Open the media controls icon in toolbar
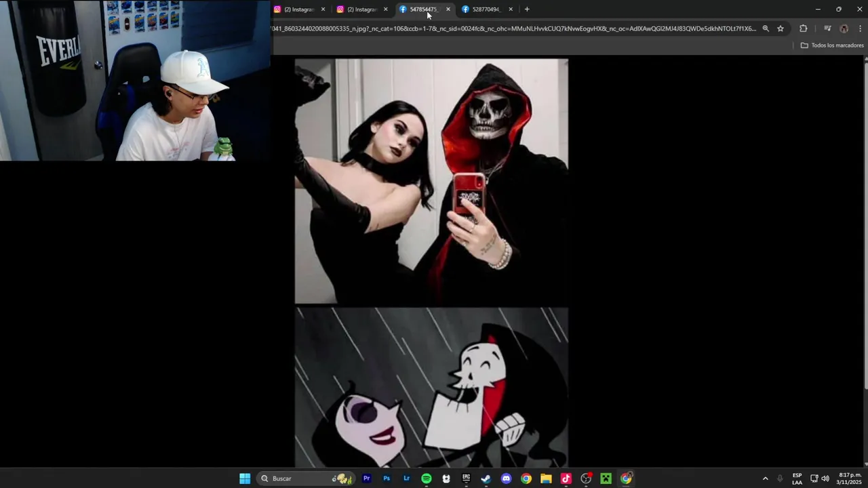This screenshot has height=488, width=868. pyautogui.click(x=827, y=28)
